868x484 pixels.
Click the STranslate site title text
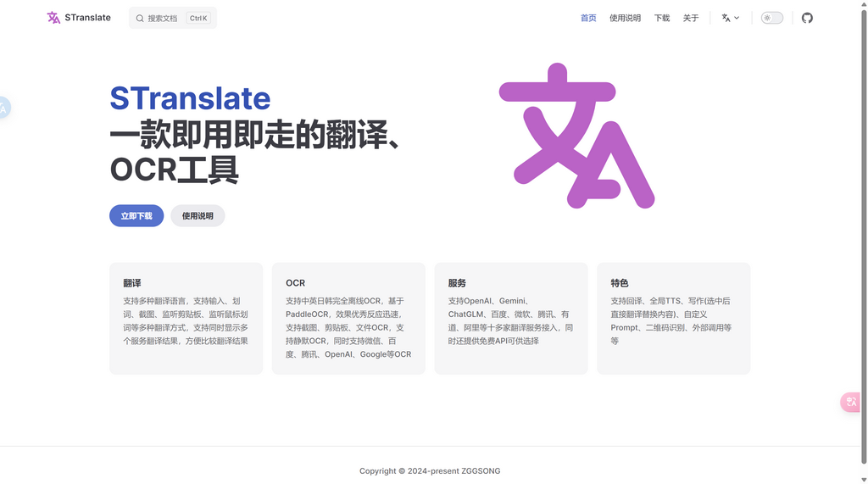[x=87, y=18]
